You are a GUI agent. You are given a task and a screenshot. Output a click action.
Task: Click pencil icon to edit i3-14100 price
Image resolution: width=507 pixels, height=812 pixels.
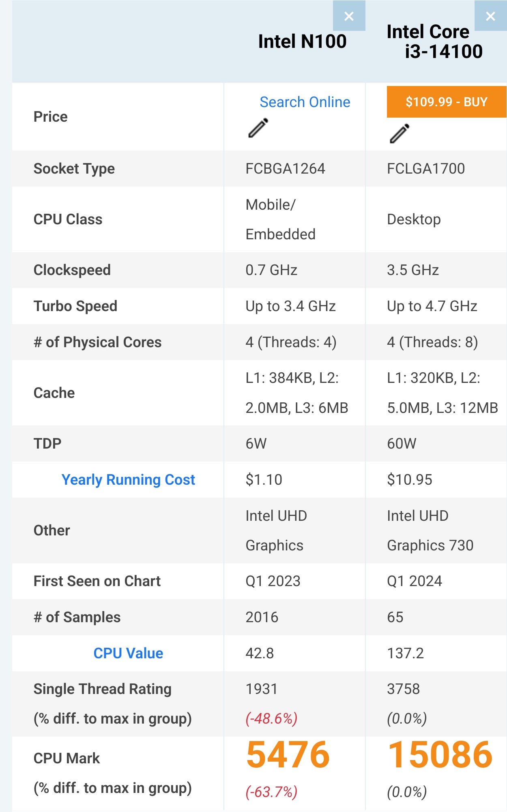(x=400, y=133)
